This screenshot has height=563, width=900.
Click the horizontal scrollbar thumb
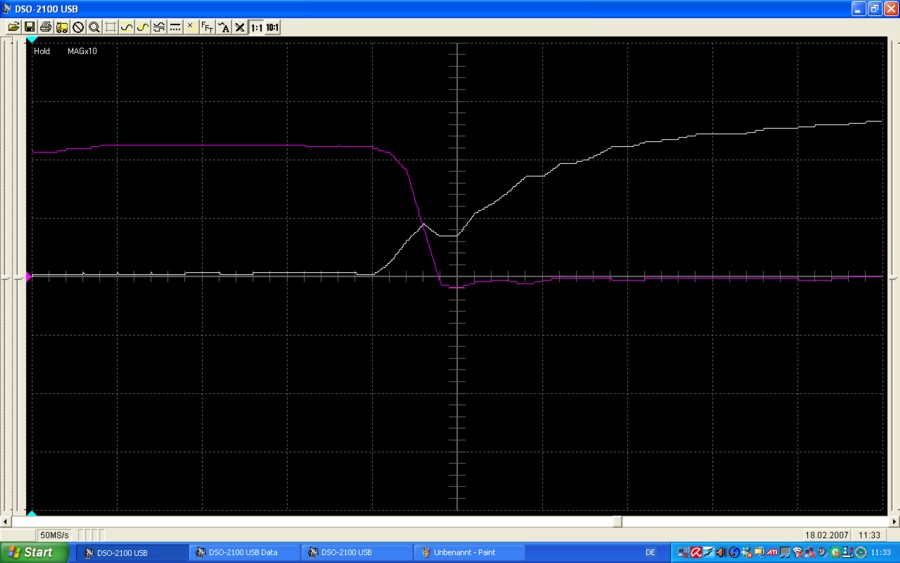618,522
